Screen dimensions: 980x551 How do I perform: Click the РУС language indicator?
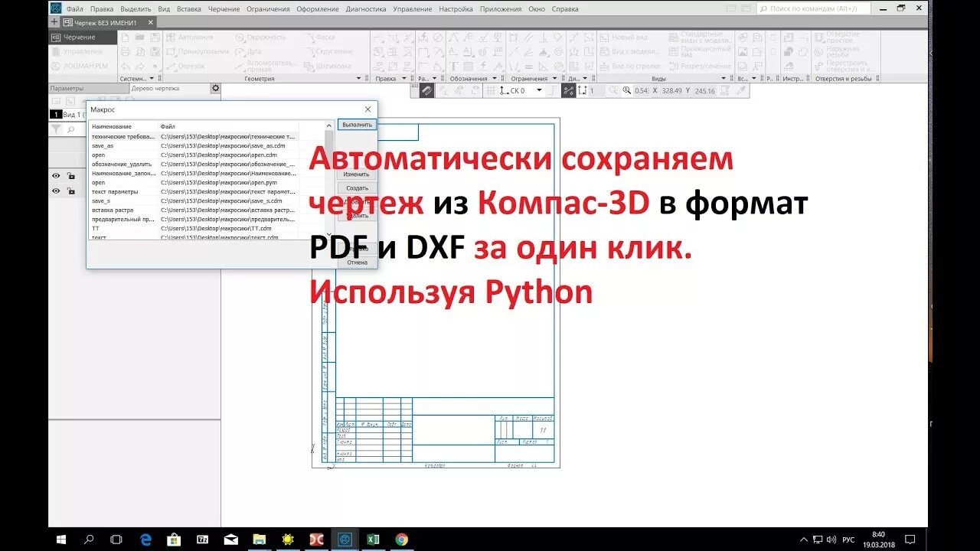click(848, 540)
